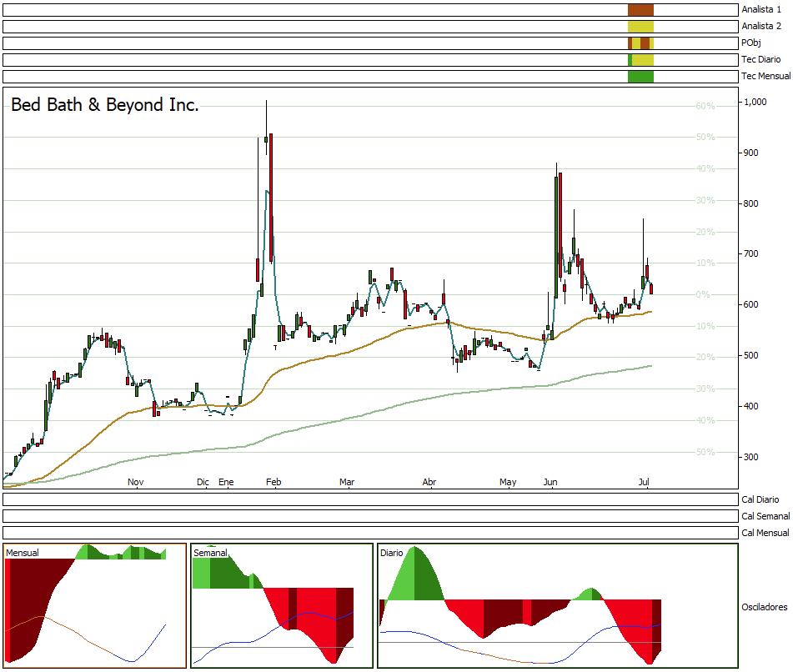The width and height of the screenshot is (793, 672).
Task: Click the 700 price axis value
Action: click(750, 253)
